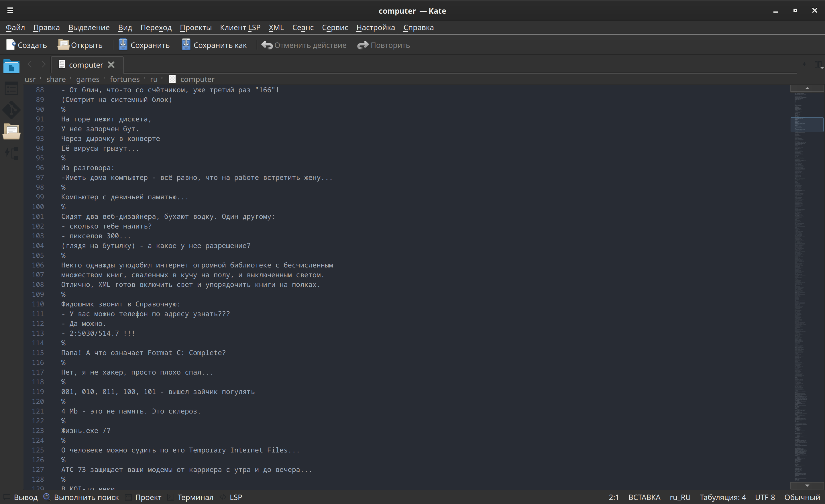Open the Сервис menu

335,27
